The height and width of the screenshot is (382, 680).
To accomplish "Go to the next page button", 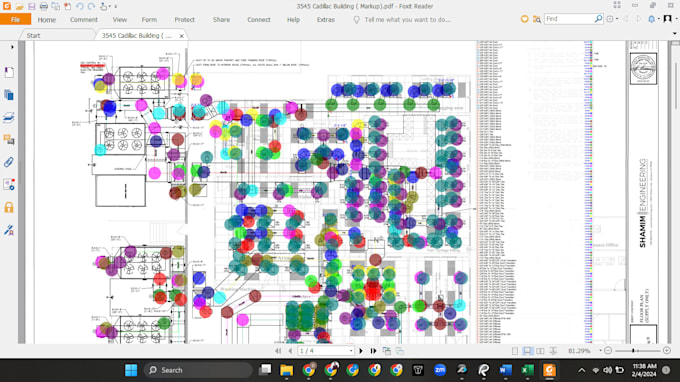I will [x=361, y=351].
